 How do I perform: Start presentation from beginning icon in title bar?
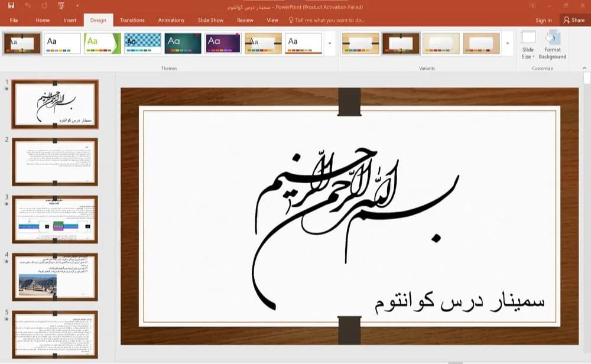pos(61,6)
